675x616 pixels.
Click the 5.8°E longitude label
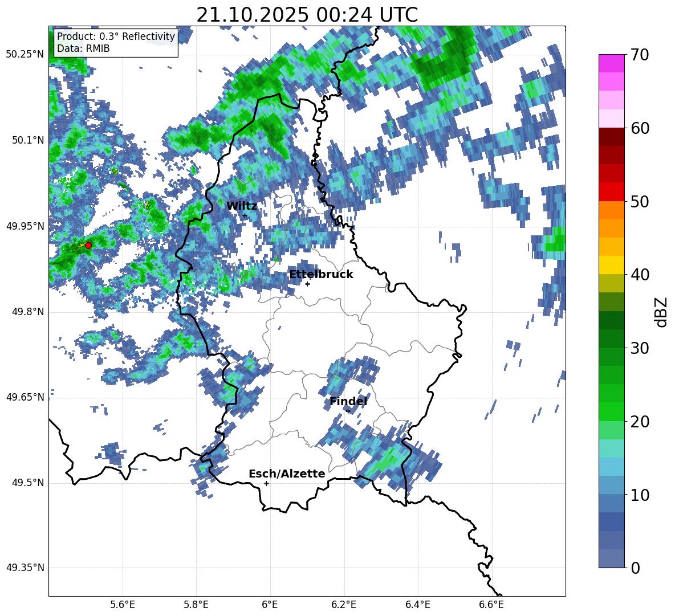coord(196,605)
